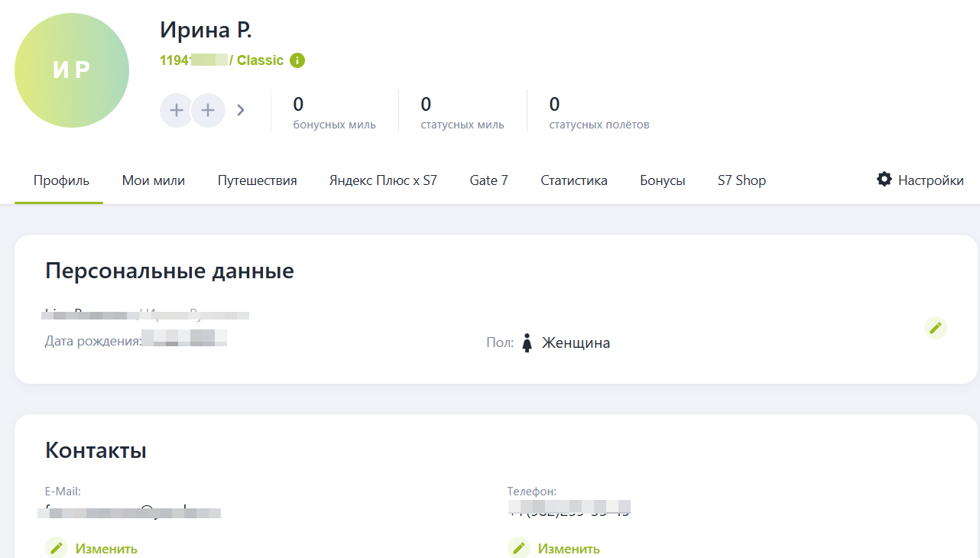Open settings via the gear icon
The image size is (980, 558).
click(x=884, y=180)
